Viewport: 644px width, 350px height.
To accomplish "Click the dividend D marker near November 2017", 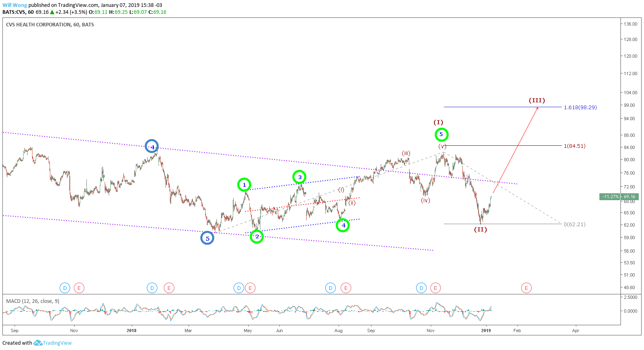I will click(65, 288).
